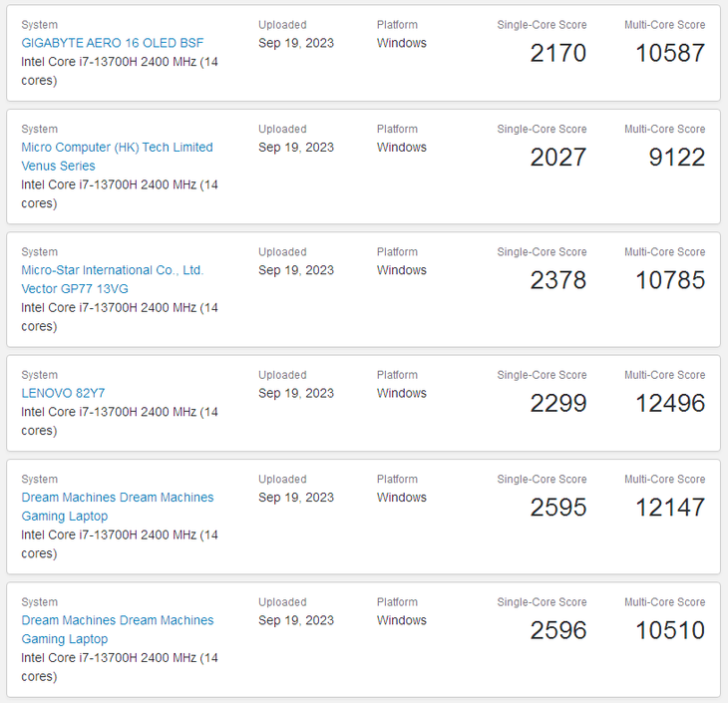Screen dimensions: 728x703
Task: Open the GIGABYTE AERO 16 OLED BSF result
Action: click(x=112, y=43)
